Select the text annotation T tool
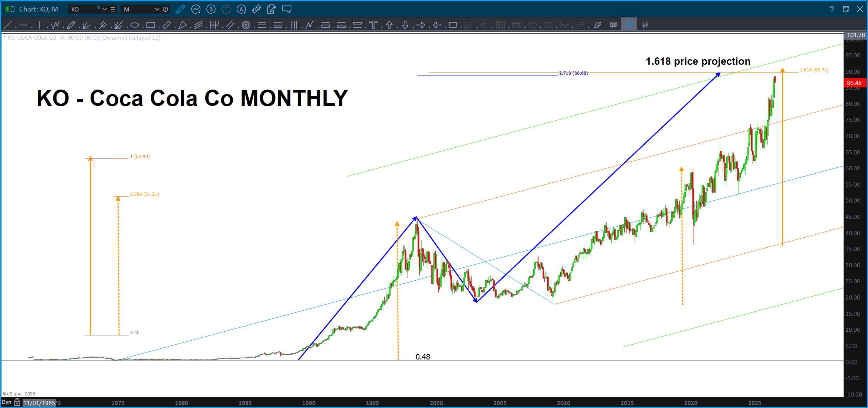 pyautogui.click(x=373, y=25)
